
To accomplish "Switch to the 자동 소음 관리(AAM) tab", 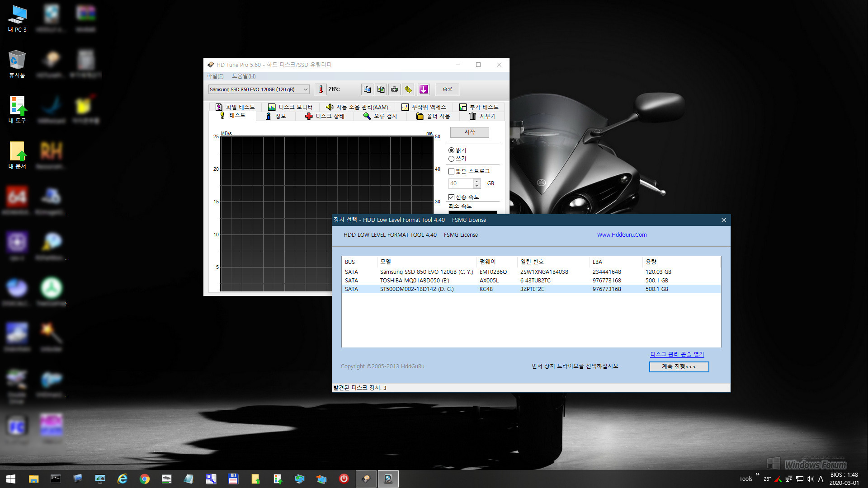I will coord(357,107).
